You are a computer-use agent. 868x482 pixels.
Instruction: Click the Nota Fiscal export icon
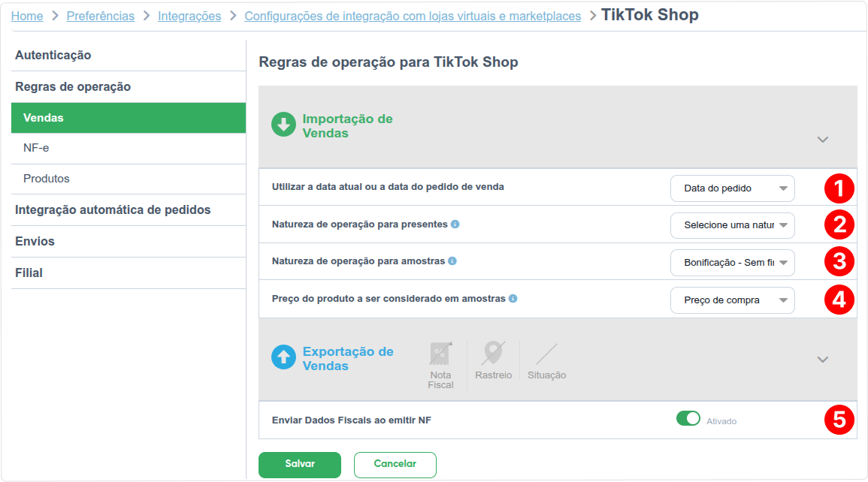[440, 354]
